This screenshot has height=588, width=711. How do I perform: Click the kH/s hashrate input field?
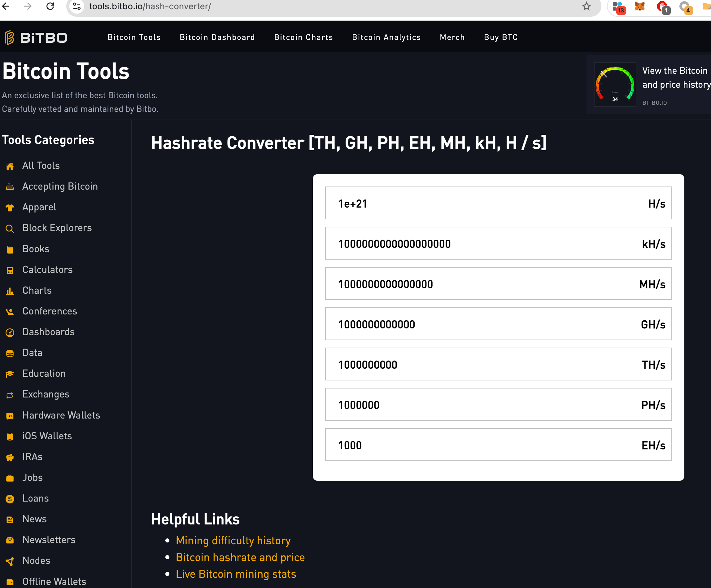(498, 243)
